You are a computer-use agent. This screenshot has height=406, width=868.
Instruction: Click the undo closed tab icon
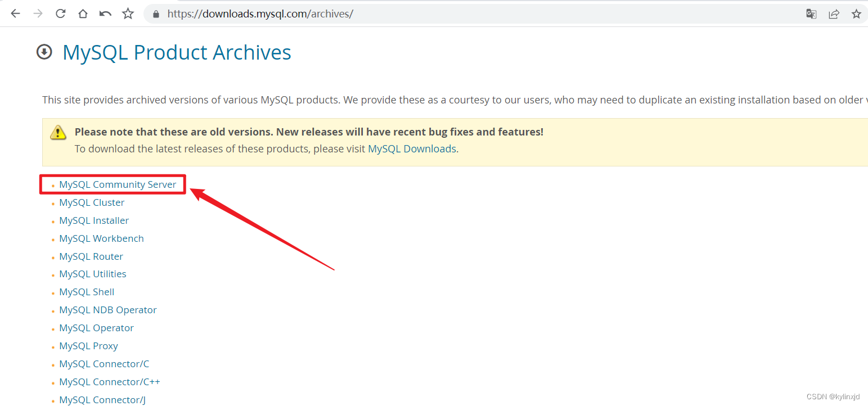point(105,13)
